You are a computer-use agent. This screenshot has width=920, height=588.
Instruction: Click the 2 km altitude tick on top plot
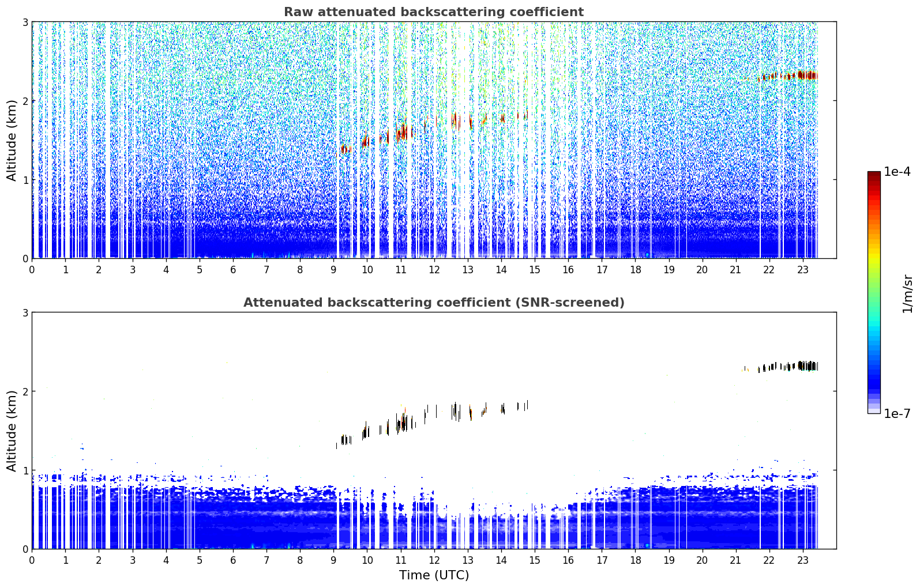point(25,101)
